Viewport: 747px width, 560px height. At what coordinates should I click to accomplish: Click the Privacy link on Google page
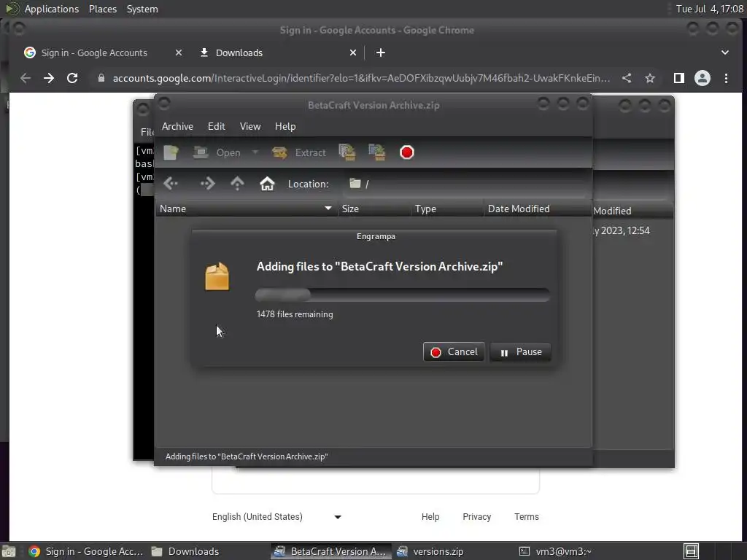click(x=477, y=517)
